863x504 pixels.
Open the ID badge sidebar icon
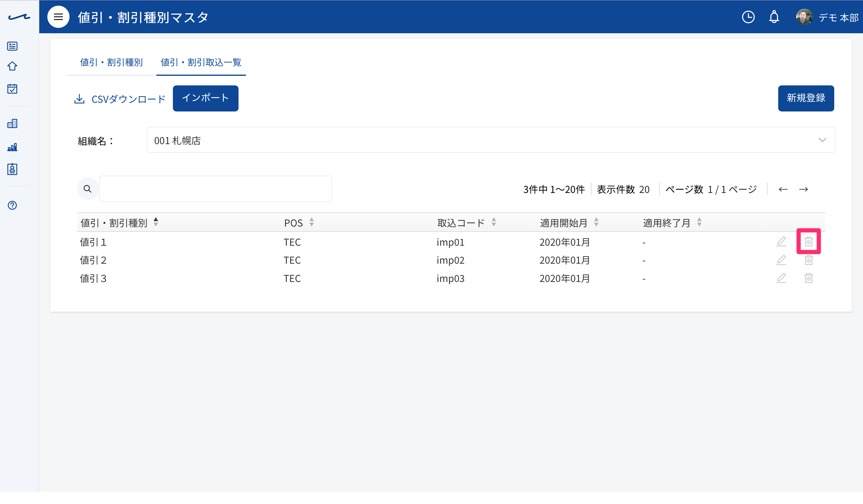[12, 169]
